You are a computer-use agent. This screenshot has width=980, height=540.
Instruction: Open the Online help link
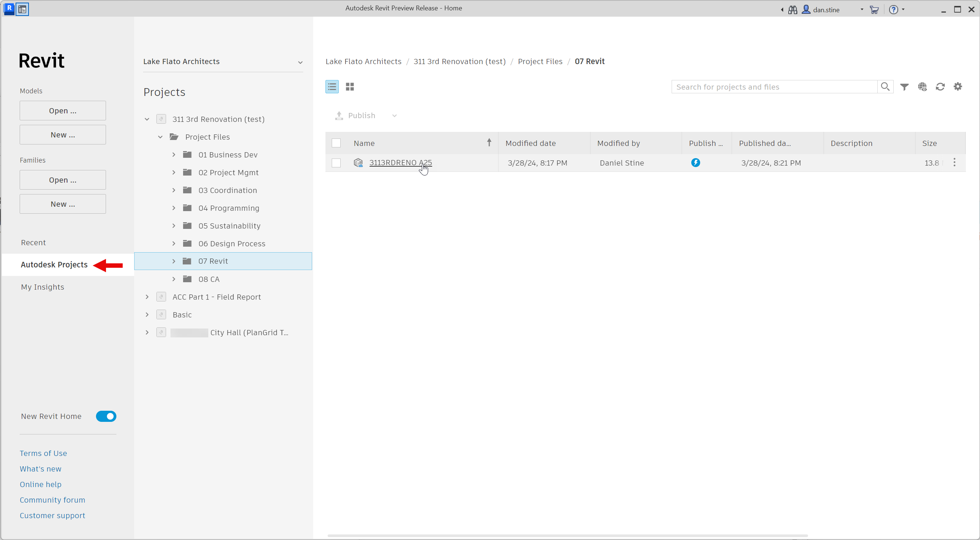coord(40,484)
